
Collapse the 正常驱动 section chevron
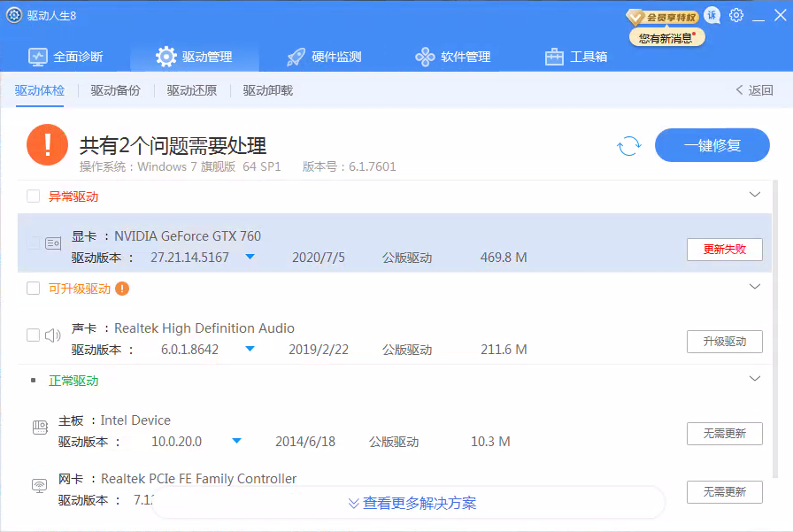tap(755, 379)
